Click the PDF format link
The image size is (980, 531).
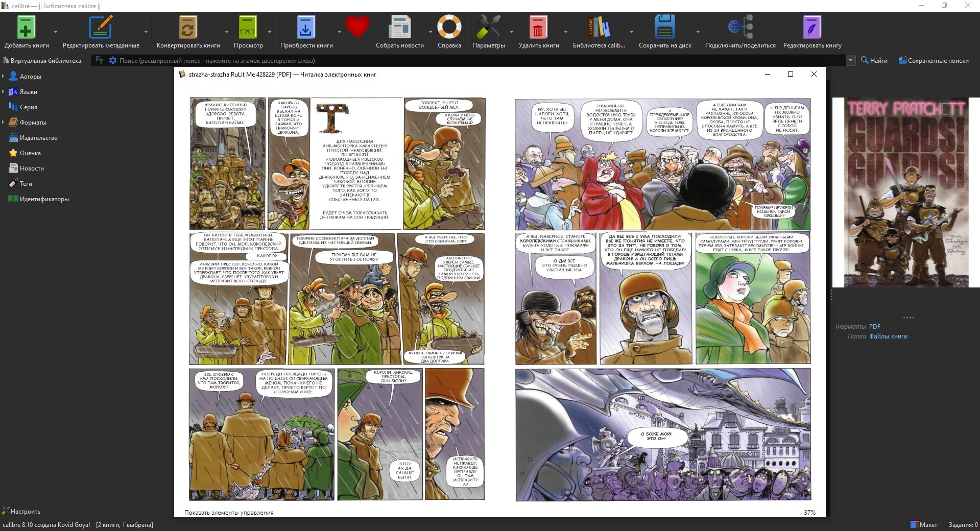coord(874,327)
